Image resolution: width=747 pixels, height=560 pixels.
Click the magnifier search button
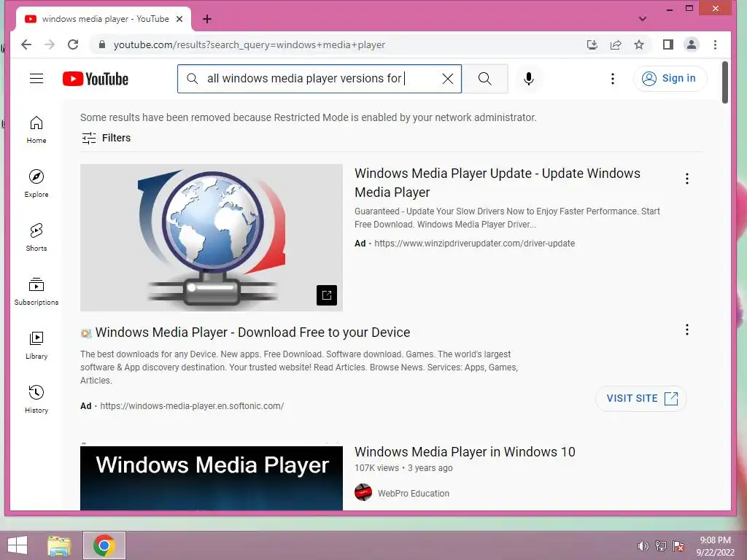click(484, 79)
